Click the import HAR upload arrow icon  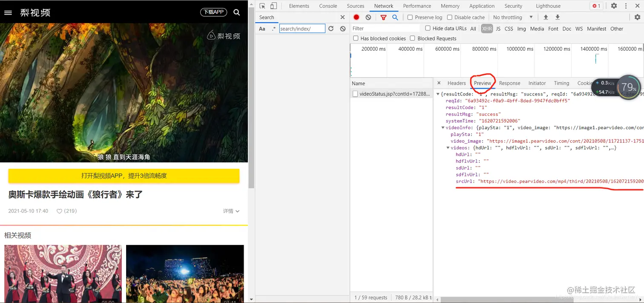[546, 17]
